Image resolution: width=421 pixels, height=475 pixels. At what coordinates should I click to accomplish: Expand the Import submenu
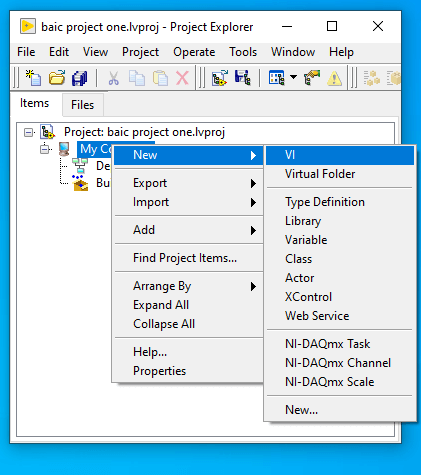point(189,202)
